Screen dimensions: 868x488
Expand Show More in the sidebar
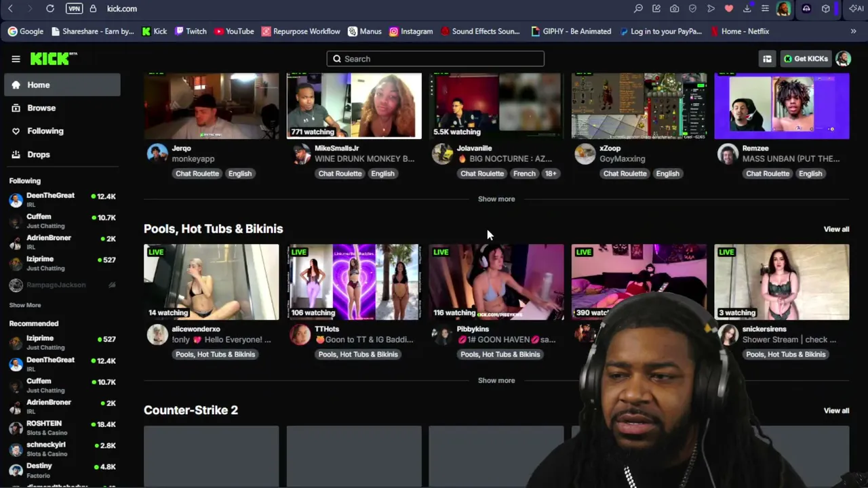tap(25, 306)
